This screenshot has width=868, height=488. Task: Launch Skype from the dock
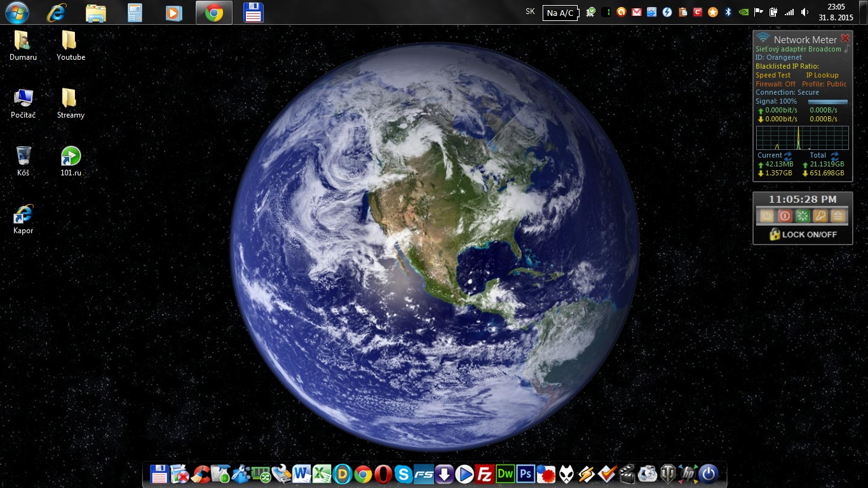(403, 473)
